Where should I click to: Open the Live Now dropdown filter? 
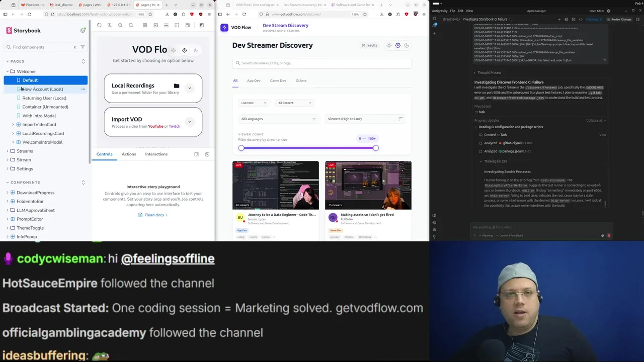254,103
